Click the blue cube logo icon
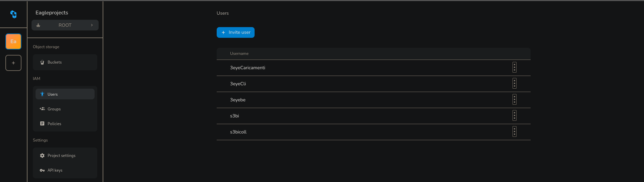The width and height of the screenshot is (644, 182). pos(13,14)
